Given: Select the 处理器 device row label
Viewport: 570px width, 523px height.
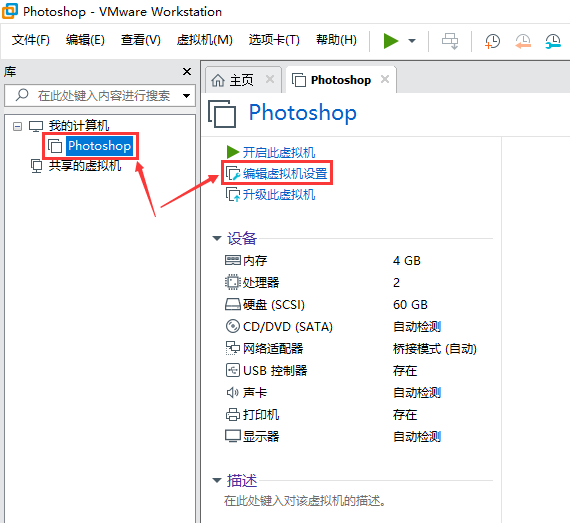Looking at the screenshot, I should point(261,282).
